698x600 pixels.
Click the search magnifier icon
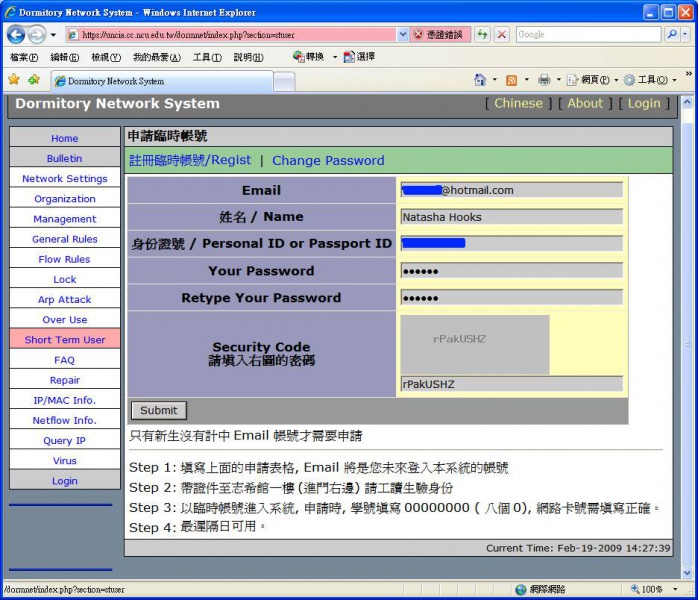tap(671, 34)
